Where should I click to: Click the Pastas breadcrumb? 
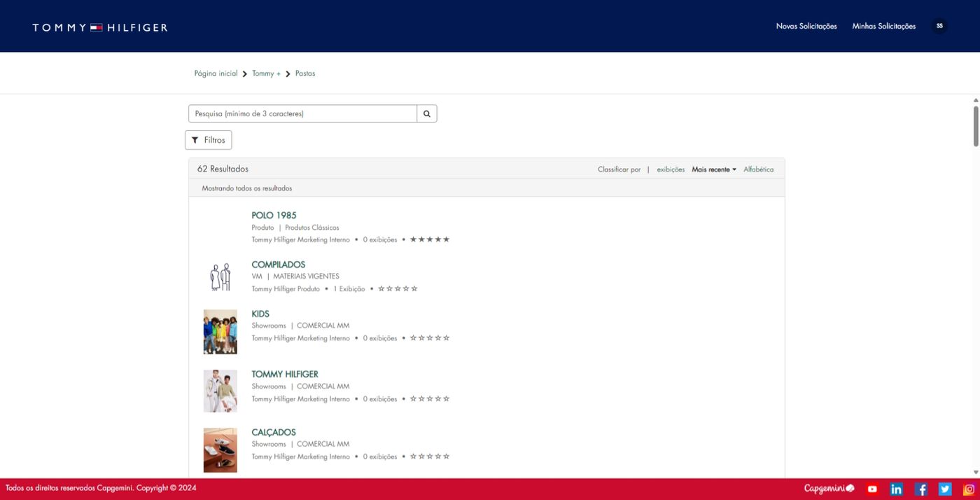tap(305, 74)
